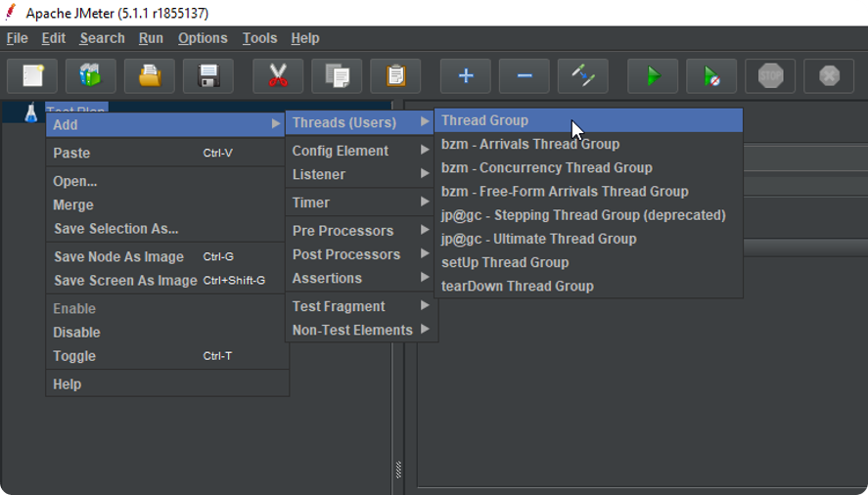This screenshot has width=868, height=495.
Task: Click the New test plan icon
Action: click(32, 76)
